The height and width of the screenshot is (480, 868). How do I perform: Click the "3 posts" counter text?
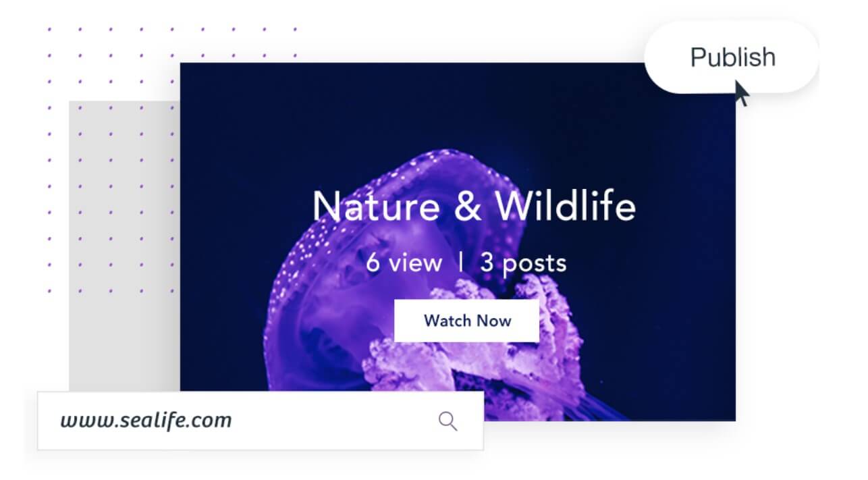pos(523,263)
